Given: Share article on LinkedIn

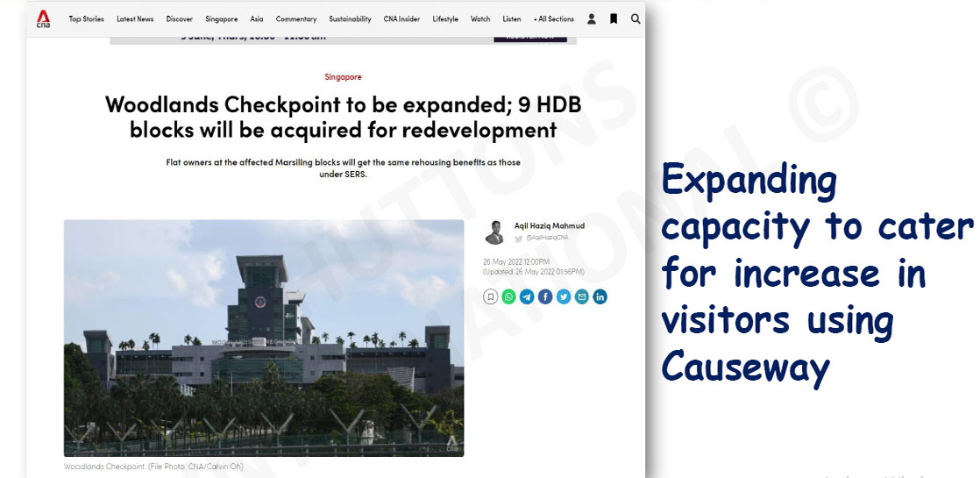Looking at the screenshot, I should click(600, 296).
